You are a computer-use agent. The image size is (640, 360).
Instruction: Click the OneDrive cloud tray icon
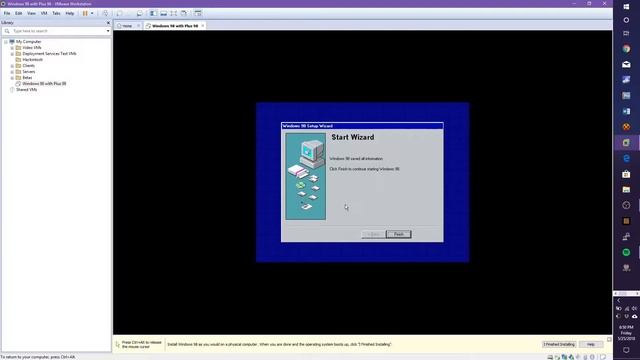click(635, 316)
